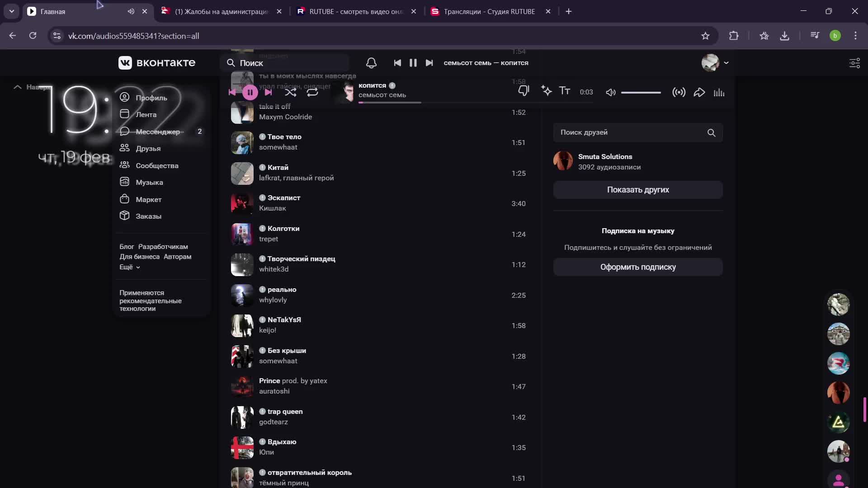
Task: Click the 'Оформить подписку' button
Action: 637,267
